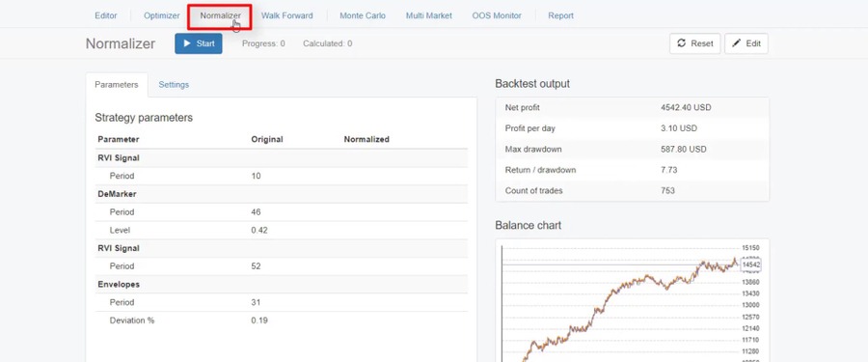Open the OOS Monitor tab
Image resolution: width=868 pixels, height=362 pixels.
[x=497, y=15]
